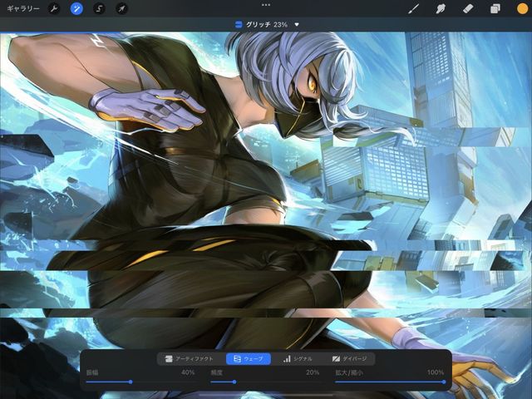
Task: Select the Selection S-shaped tool
Action: point(99,8)
